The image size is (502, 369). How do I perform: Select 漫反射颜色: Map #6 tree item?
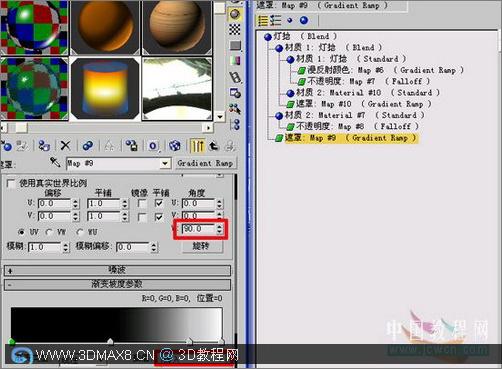tap(380, 70)
